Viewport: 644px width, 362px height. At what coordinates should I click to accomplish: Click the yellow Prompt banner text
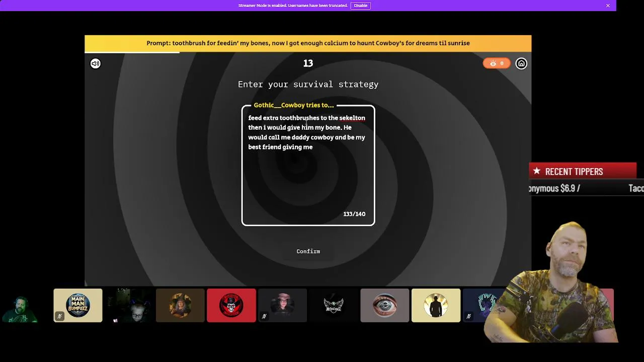coord(308,43)
